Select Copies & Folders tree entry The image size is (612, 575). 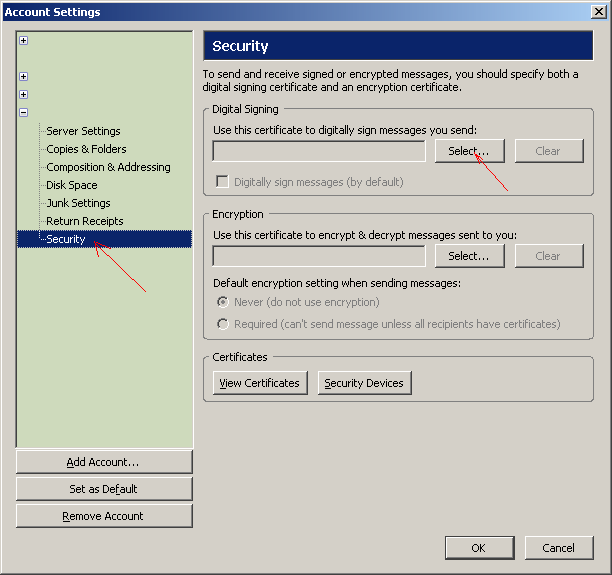86,149
